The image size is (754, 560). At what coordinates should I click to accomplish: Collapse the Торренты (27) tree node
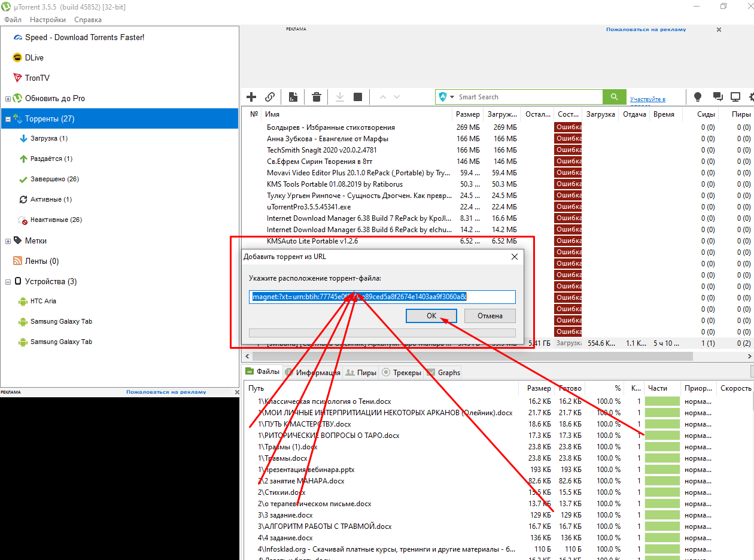click(8, 119)
